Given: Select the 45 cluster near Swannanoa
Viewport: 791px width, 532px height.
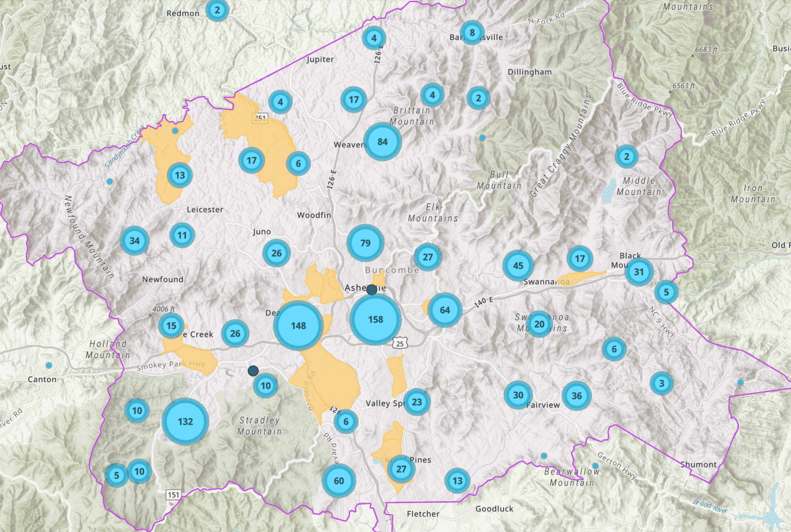Looking at the screenshot, I should click(x=518, y=265).
